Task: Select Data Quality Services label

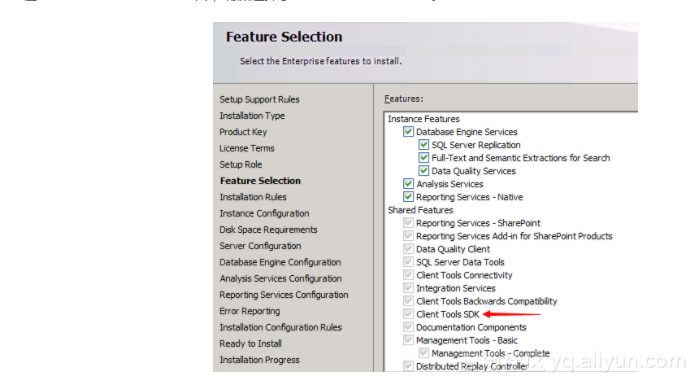Action: click(x=474, y=171)
